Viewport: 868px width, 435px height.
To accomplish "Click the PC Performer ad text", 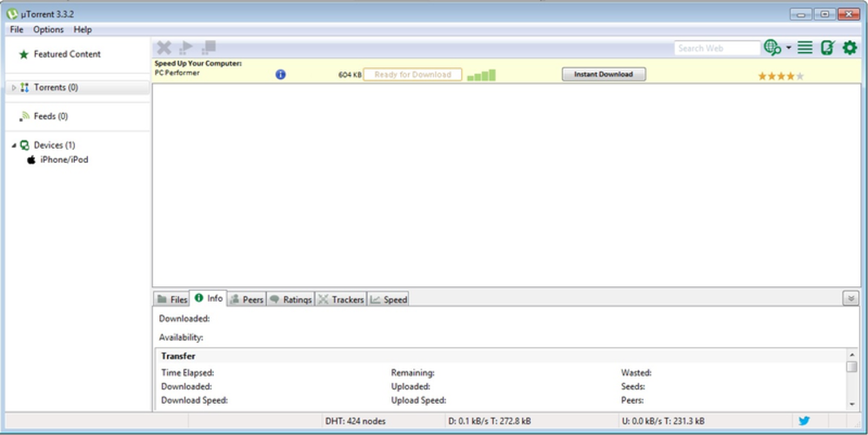I will (x=177, y=73).
